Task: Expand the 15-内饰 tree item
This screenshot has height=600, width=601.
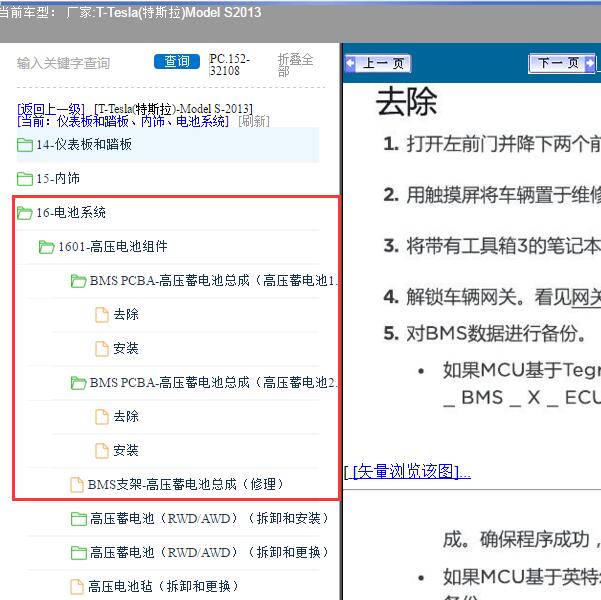Action: (58, 178)
